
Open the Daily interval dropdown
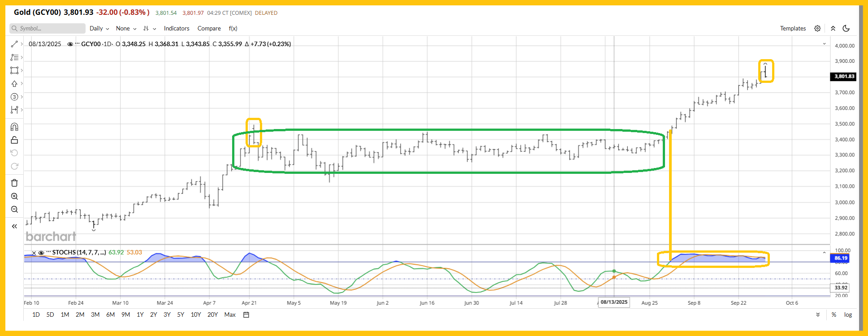click(99, 28)
